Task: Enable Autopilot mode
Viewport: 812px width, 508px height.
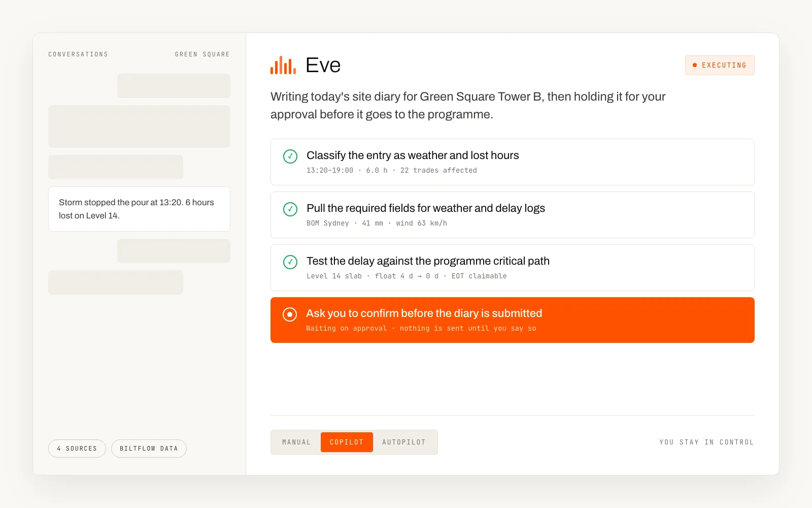Action: pyautogui.click(x=404, y=442)
